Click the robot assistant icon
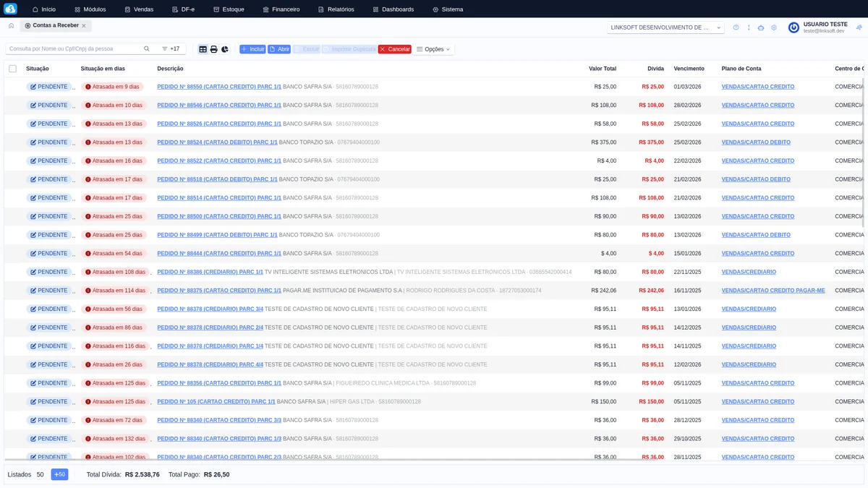868x488 pixels. point(761,27)
